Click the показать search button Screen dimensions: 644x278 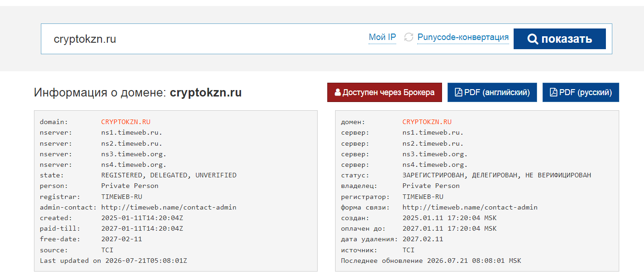(560, 39)
